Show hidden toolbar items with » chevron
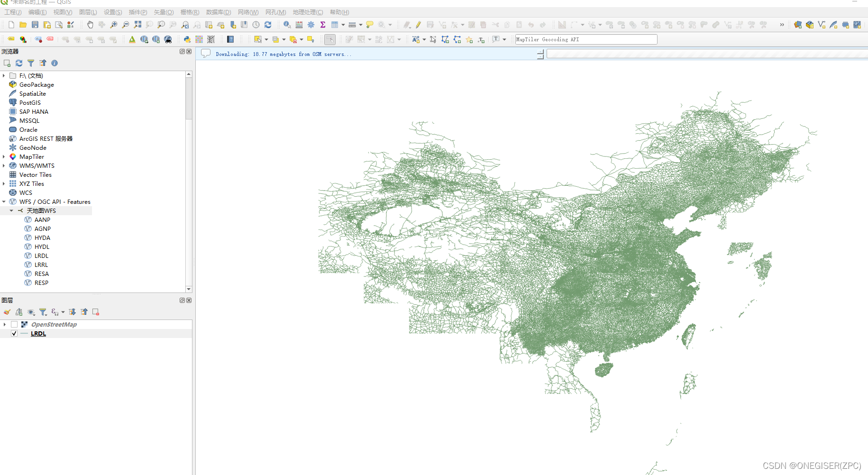Image resolution: width=868 pixels, height=475 pixels. [782, 25]
